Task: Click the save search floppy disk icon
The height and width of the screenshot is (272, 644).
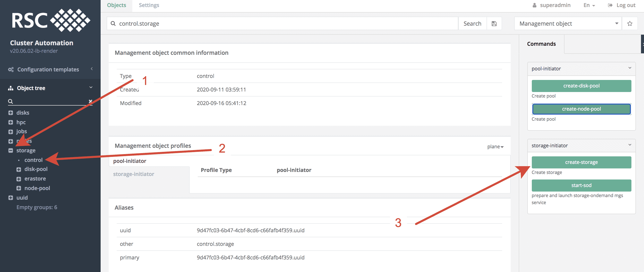Action: pos(494,24)
